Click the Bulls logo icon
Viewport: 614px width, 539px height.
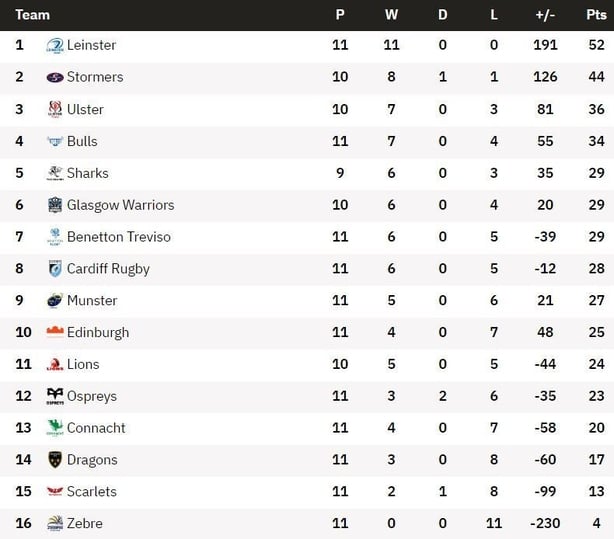pyautogui.click(x=55, y=141)
